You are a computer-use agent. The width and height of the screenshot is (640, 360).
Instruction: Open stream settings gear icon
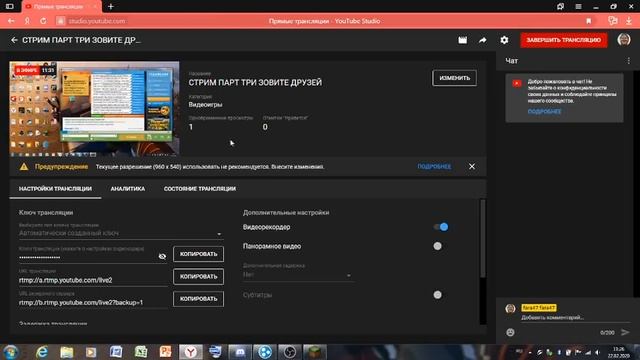coord(504,40)
